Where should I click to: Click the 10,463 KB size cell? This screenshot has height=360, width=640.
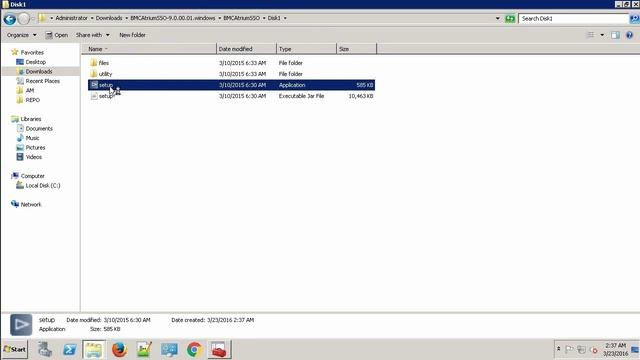pyautogui.click(x=361, y=96)
